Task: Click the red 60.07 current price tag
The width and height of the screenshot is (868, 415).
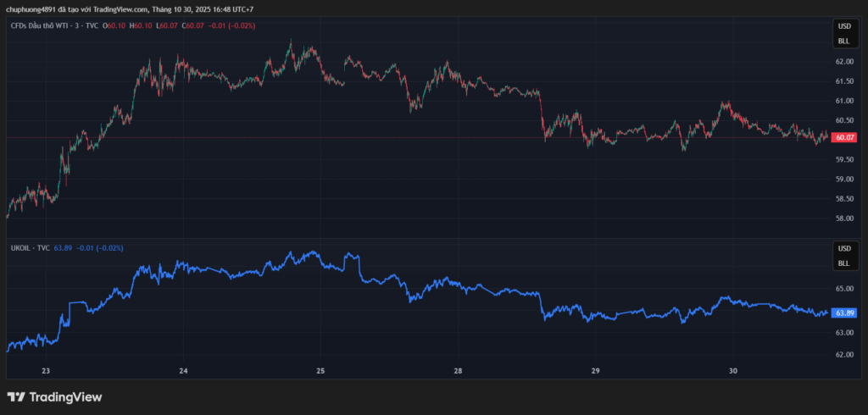Action: (844, 137)
